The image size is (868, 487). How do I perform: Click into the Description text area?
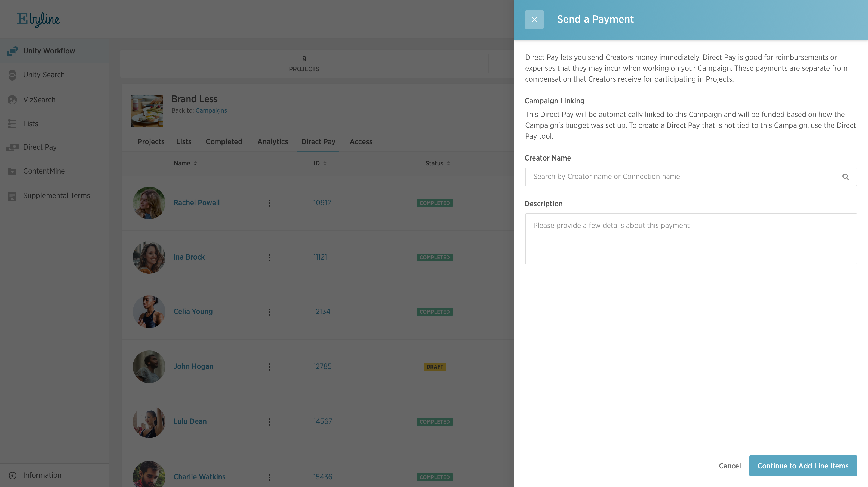click(691, 239)
